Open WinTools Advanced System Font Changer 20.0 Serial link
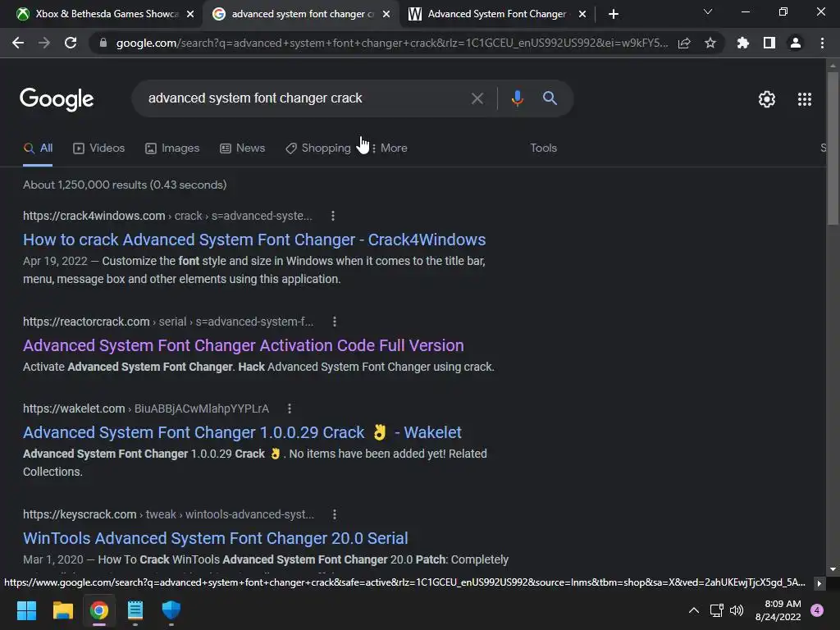Screen dimensions: 840x630 [216, 538]
